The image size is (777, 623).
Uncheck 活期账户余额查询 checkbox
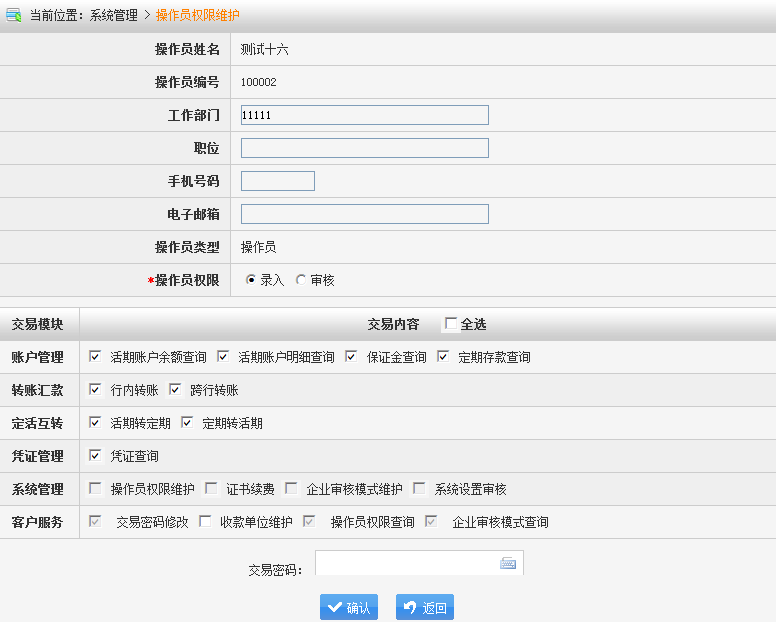[x=95, y=356]
